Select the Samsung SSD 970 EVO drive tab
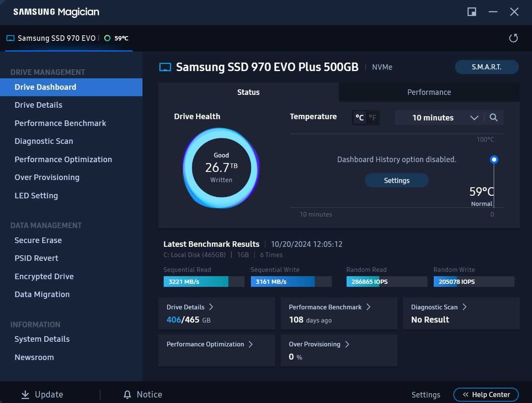This screenshot has width=532, height=403. tap(69, 38)
